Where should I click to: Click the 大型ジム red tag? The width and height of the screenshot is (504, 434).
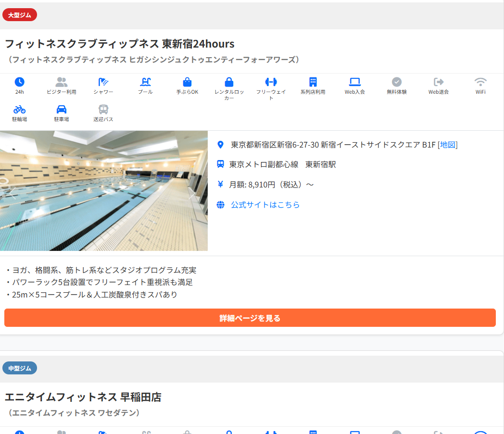click(x=20, y=15)
